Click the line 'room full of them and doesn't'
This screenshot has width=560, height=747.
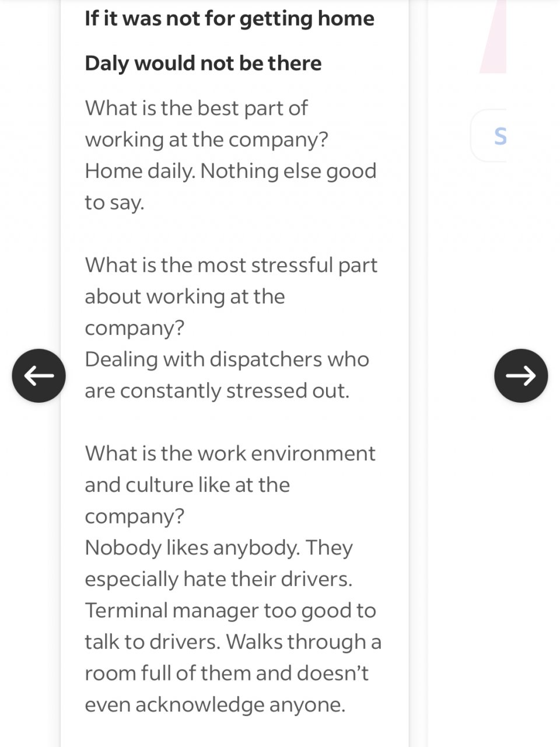coord(226,673)
